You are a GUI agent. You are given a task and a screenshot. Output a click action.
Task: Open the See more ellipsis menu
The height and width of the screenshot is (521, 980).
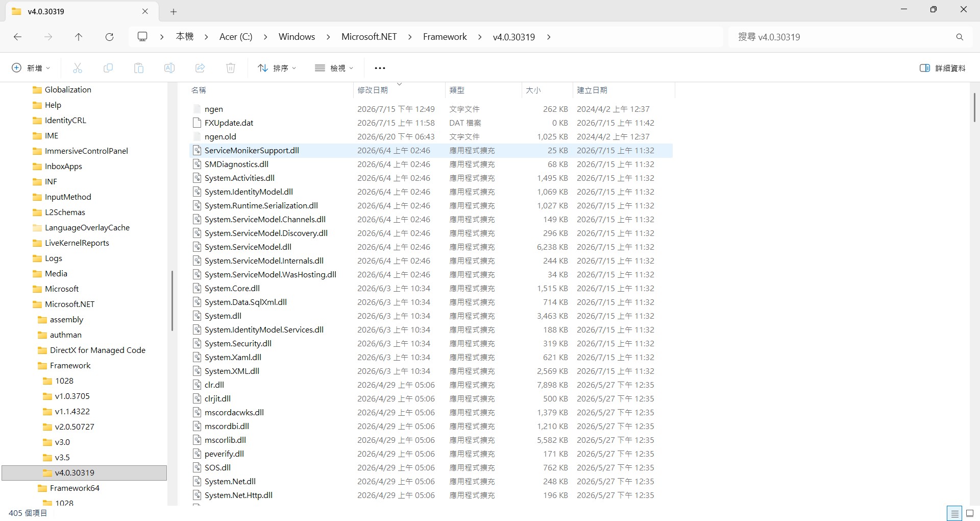(x=380, y=68)
